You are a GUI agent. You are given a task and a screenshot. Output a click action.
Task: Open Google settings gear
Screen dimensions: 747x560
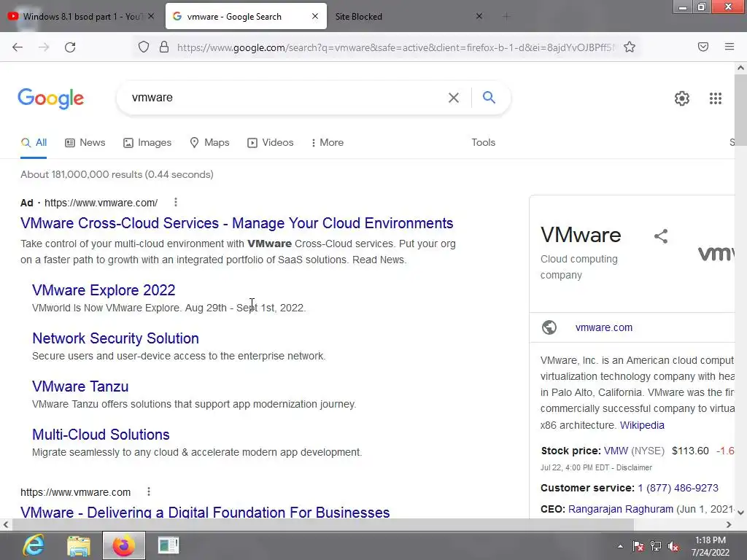pyautogui.click(x=682, y=98)
